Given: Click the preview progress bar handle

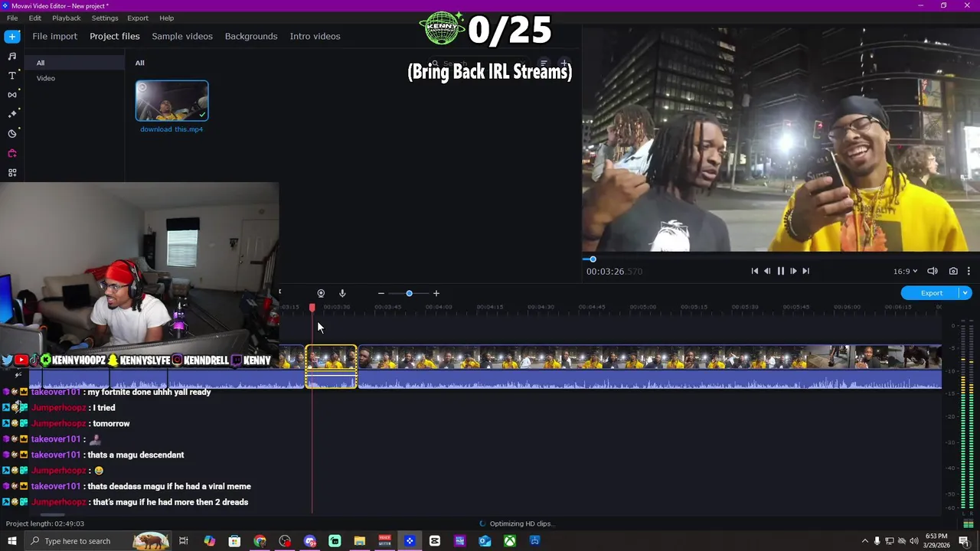Looking at the screenshot, I should coord(593,259).
